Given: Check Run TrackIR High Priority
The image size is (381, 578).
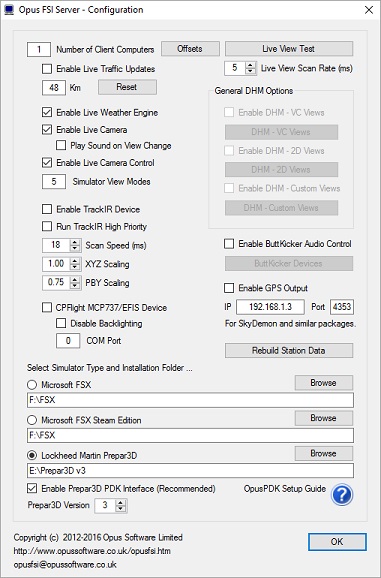Looking at the screenshot, I should 47,226.
